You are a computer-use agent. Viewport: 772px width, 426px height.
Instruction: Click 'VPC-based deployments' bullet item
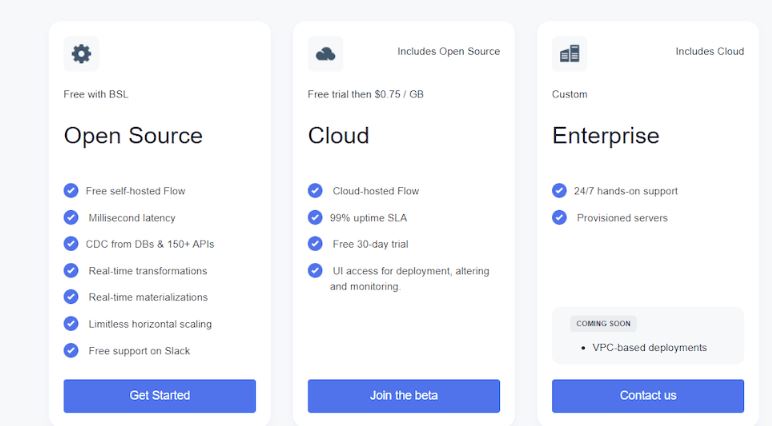(649, 348)
